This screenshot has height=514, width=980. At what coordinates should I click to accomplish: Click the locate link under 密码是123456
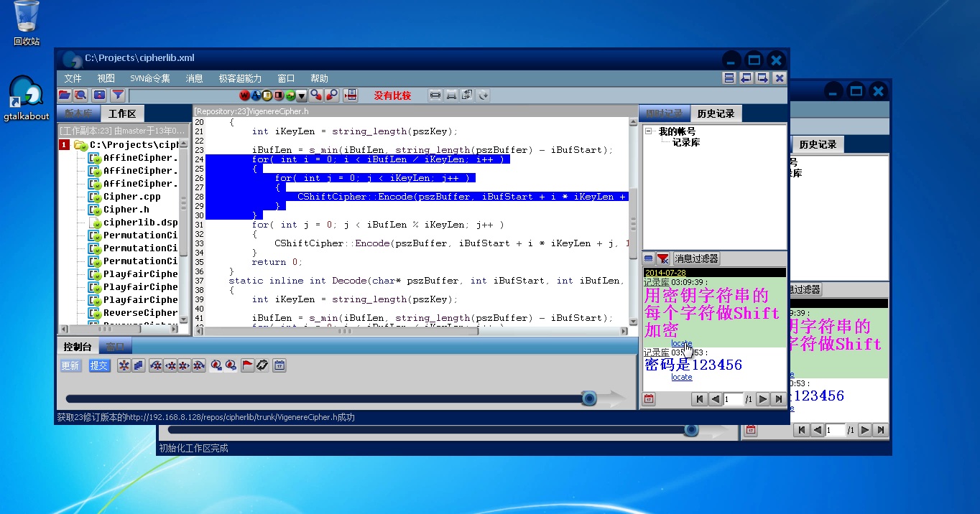pyautogui.click(x=682, y=377)
